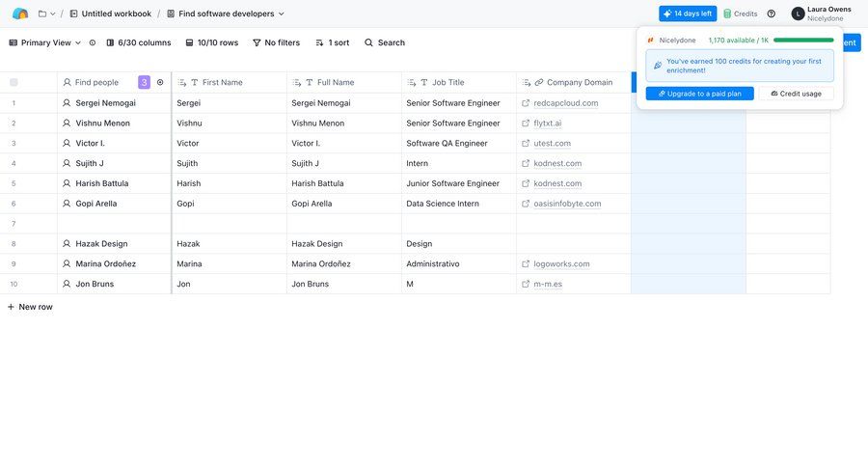Screen dimensions: 868x467
Task: Select the Intern job title cell
Action: (x=459, y=163)
